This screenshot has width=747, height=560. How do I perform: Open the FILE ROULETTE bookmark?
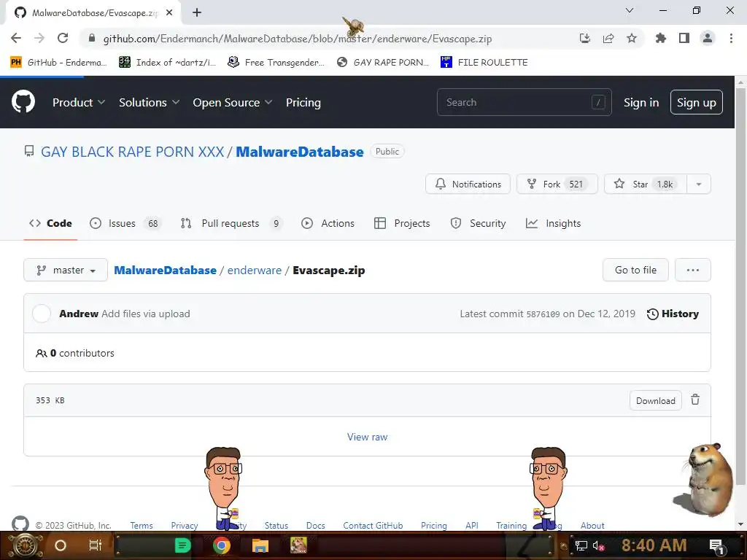[484, 62]
